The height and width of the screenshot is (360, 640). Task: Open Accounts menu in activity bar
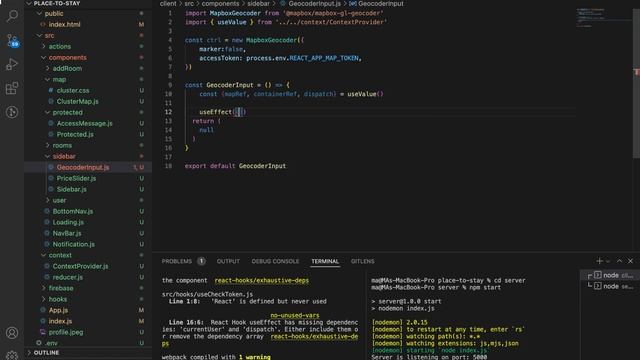tap(12, 333)
